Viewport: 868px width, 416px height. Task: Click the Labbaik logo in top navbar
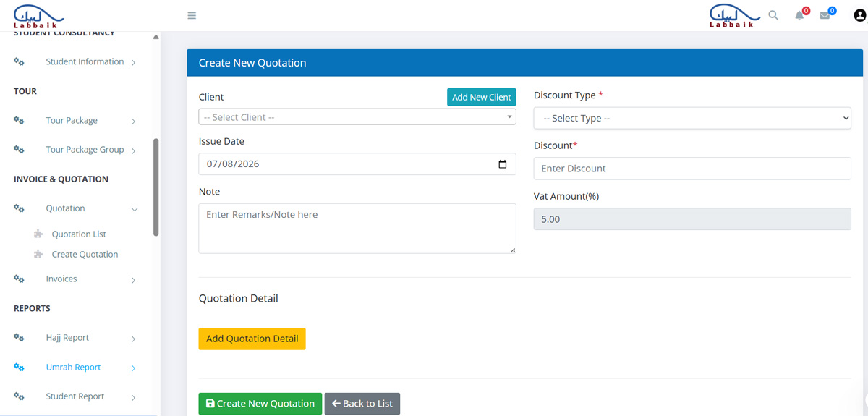[x=735, y=16]
